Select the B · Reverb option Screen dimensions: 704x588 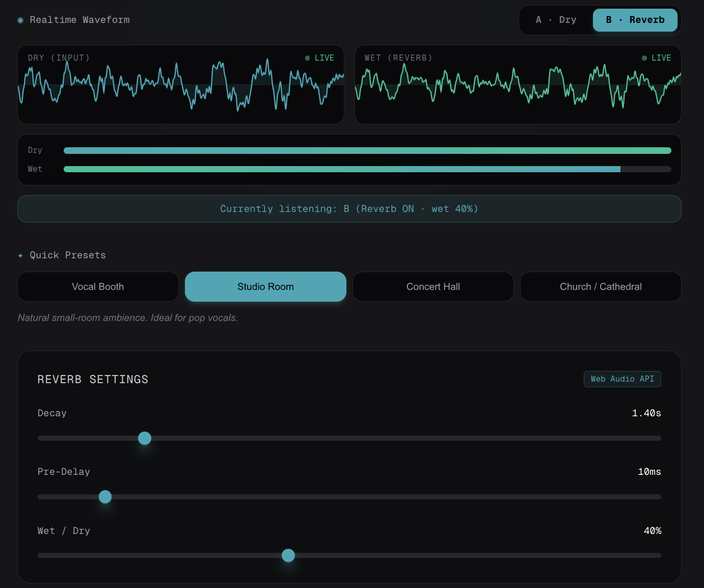pos(635,20)
